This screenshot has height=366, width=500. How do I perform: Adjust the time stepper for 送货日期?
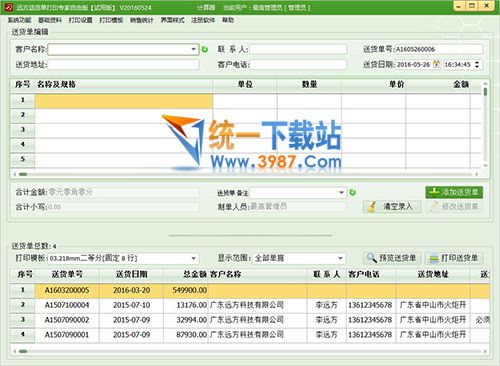click(477, 64)
